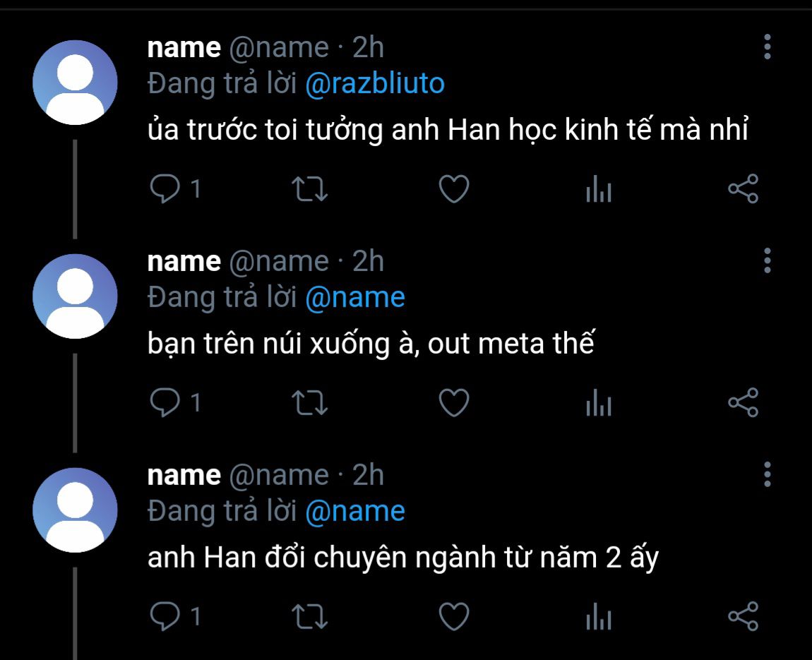This screenshot has height=660, width=812.
Task: Reply to the 'đổi chuyên ngành' tweet
Action: [x=165, y=616]
